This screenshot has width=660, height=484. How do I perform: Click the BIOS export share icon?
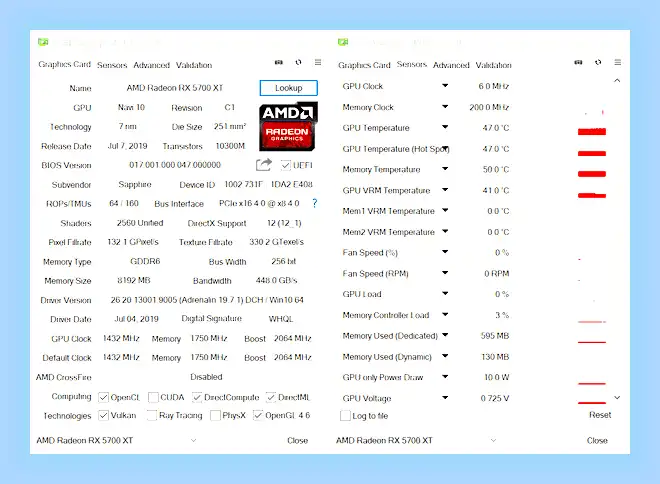(x=264, y=165)
